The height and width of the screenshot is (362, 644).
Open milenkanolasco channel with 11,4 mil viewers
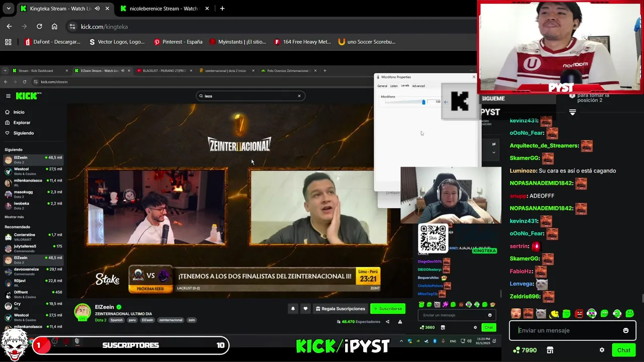(x=33, y=183)
